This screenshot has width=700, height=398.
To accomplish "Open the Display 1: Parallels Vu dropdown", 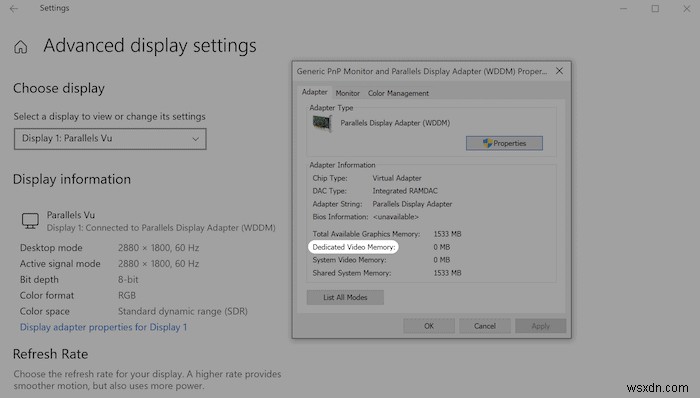I will tap(110, 139).
